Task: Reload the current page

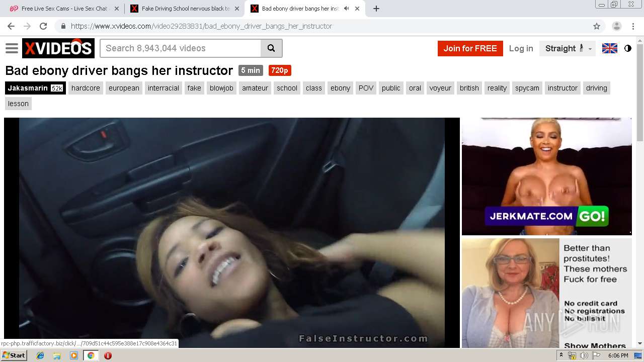Action: 43,26
